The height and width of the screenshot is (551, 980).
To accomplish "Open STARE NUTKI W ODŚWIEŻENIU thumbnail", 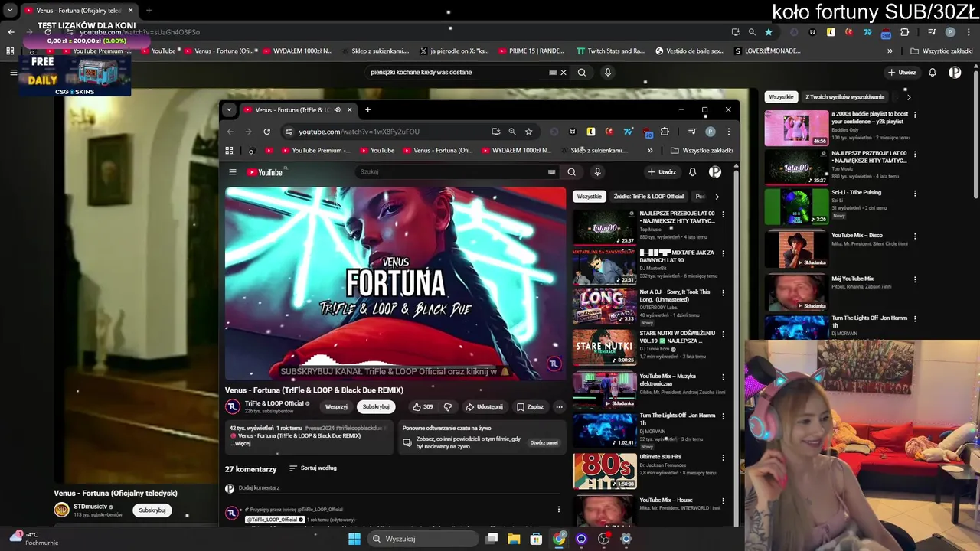I will point(604,347).
